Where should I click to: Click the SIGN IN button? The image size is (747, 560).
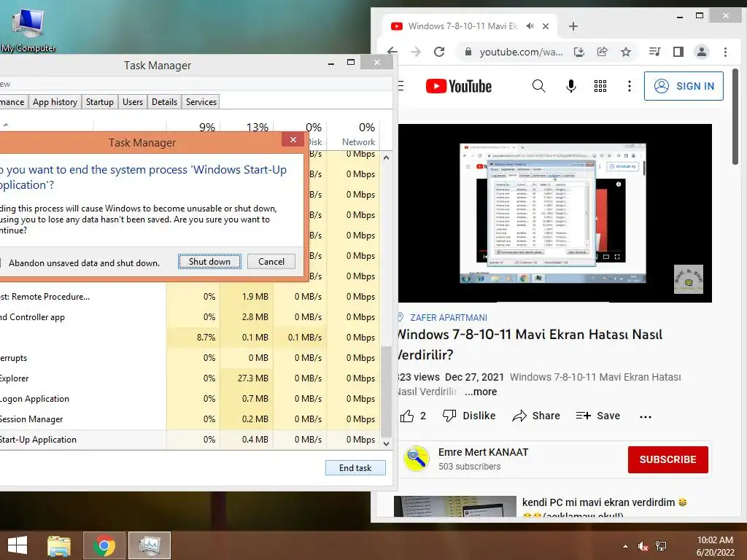point(684,86)
